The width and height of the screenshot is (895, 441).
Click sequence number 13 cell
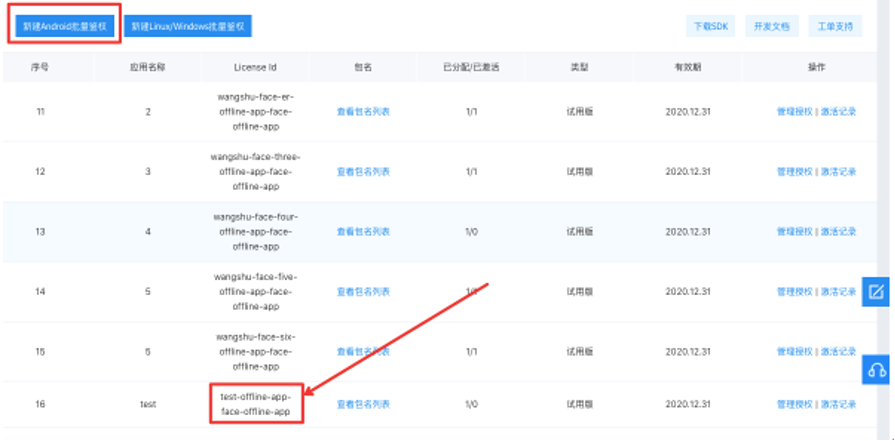pyautogui.click(x=40, y=232)
